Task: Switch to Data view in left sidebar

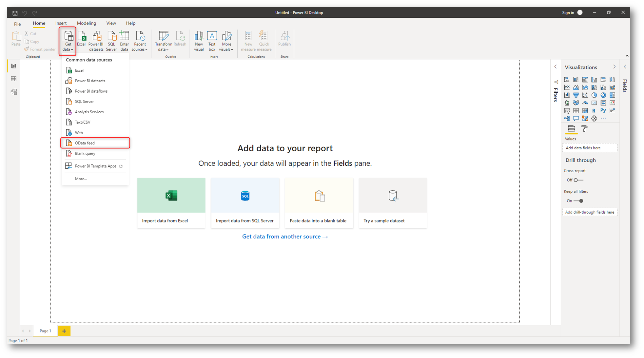Action: tap(14, 79)
